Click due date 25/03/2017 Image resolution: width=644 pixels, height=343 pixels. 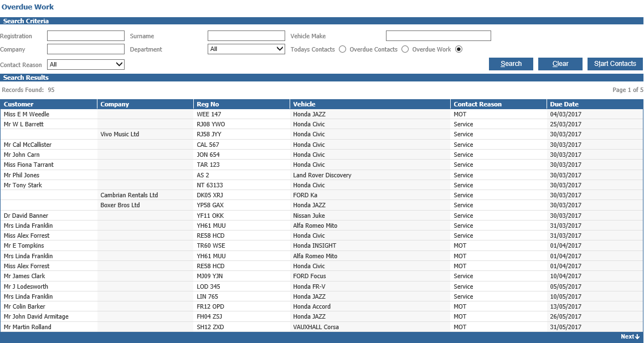565,124
